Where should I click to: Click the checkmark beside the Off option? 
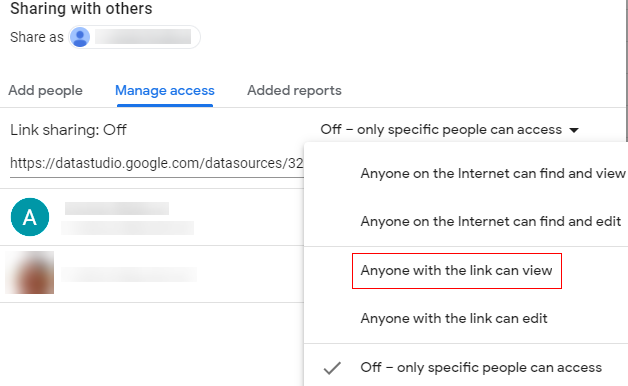click(x=332, y=368)
